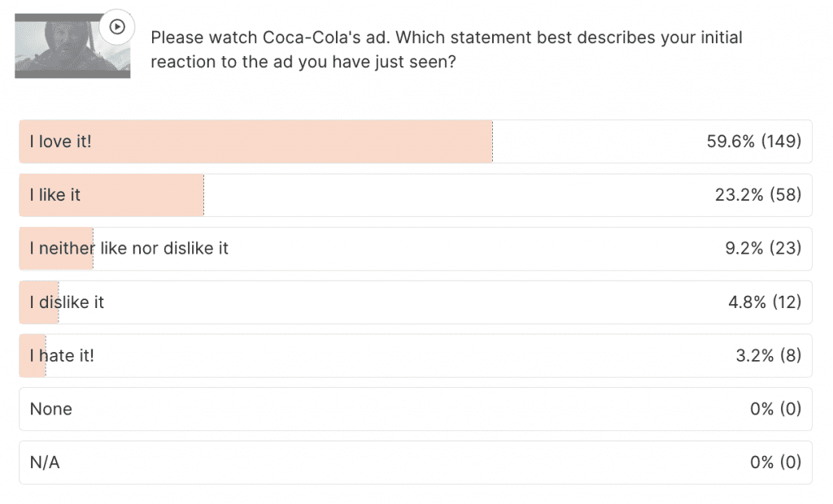Click the survey question text
Image resolution: width=833 pixels, height=504 pixels.
coord(446,50)
